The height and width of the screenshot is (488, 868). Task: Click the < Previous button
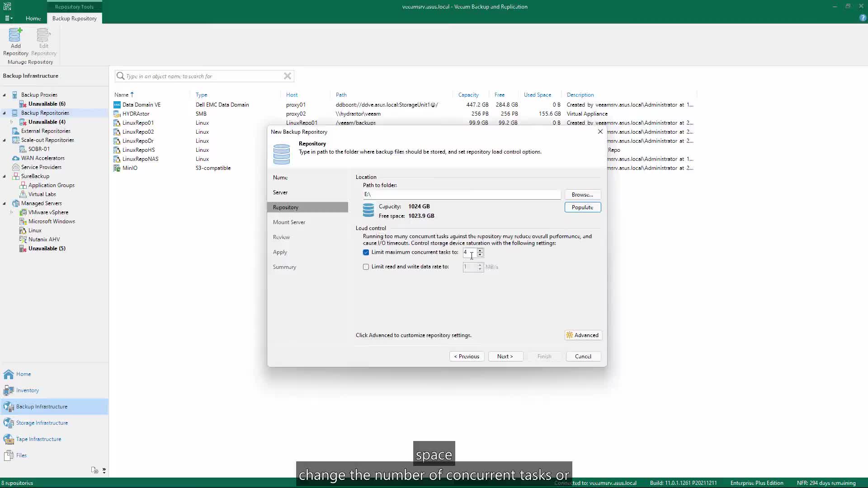pyautogui.click(x=467, y=357)
